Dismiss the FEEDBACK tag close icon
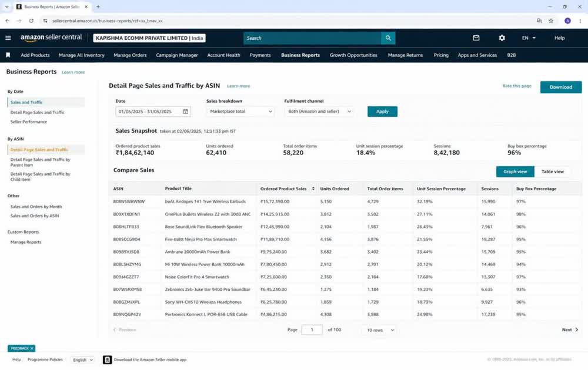Viewport: 588px width, 370px height. pos(32,348)
